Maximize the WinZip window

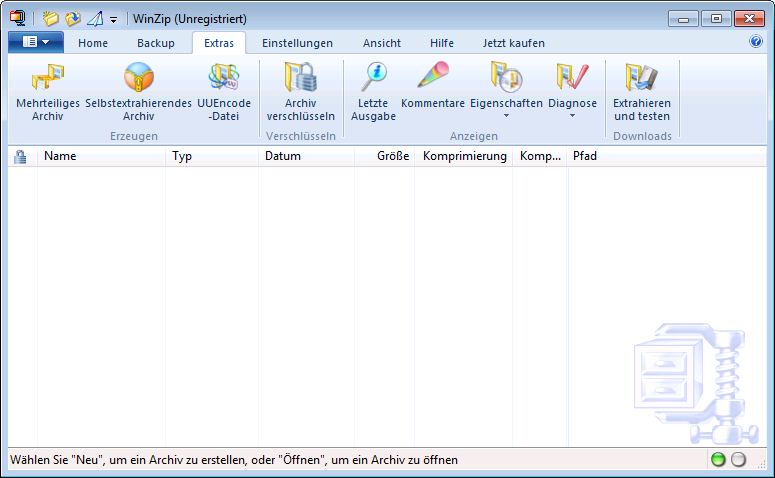click(716, 19)
